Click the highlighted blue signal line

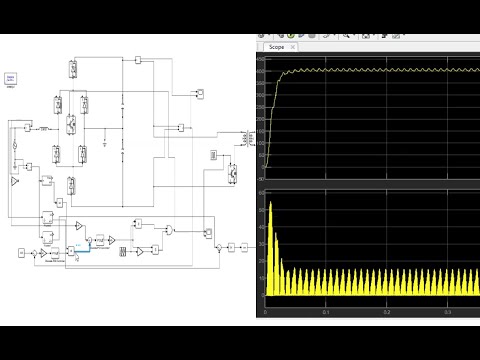point(83,252)
